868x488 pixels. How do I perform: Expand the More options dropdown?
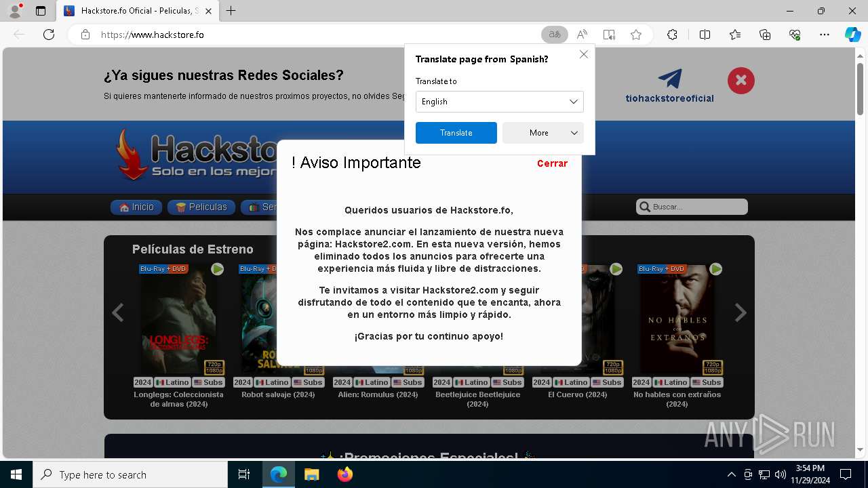(x=542, y=133)
